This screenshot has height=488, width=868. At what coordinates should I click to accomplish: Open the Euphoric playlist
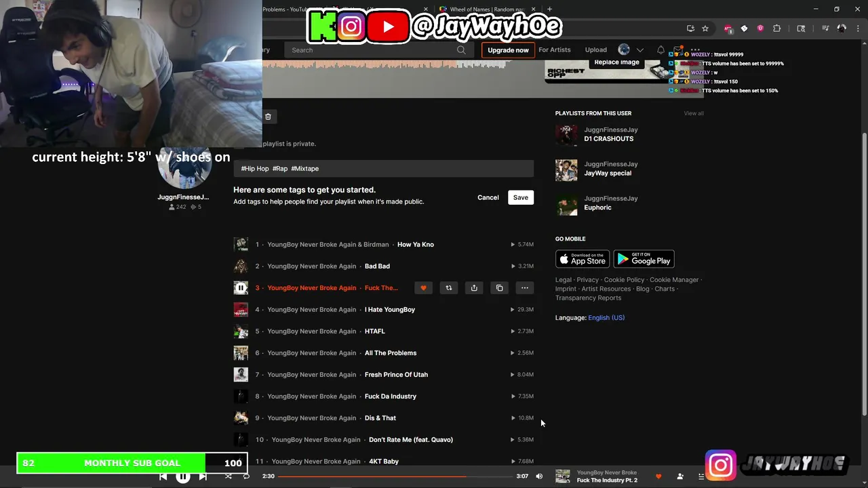click(597, 207)
